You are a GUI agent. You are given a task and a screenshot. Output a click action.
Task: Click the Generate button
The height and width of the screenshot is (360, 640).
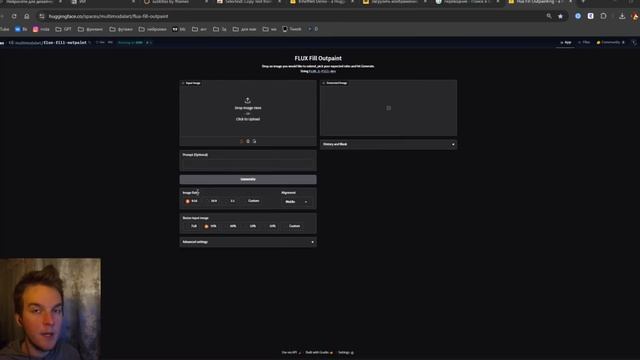tap(248, 180)
